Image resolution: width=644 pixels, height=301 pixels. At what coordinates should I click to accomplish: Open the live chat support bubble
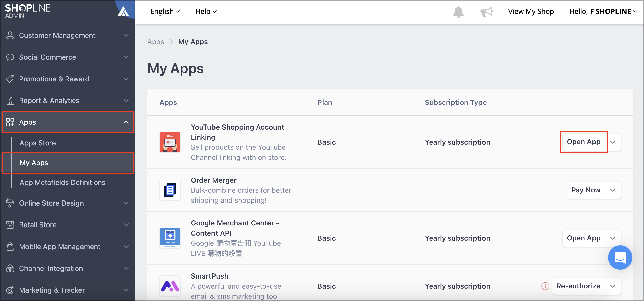click(620, 258)
